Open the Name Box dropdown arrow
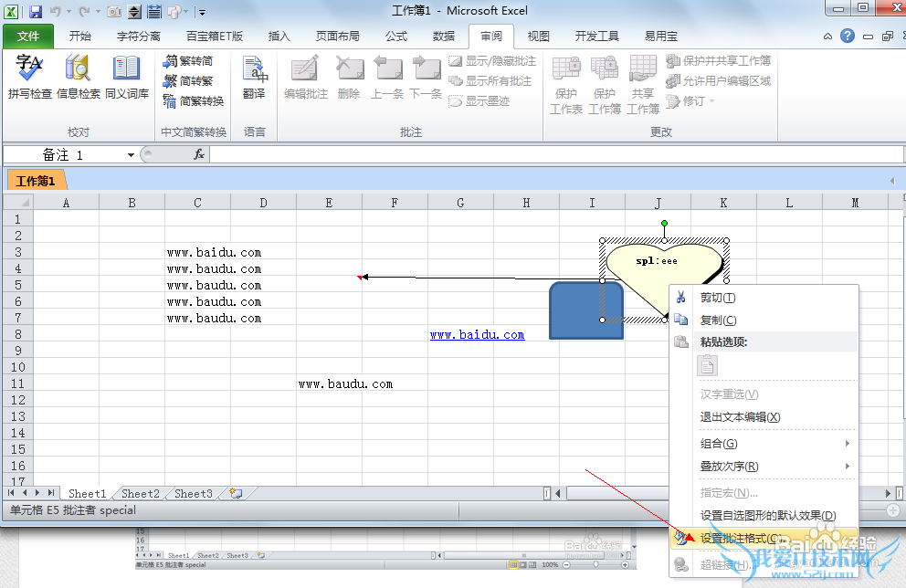Image resolution: width=906 pixels, height=588 pixels. 132,155
